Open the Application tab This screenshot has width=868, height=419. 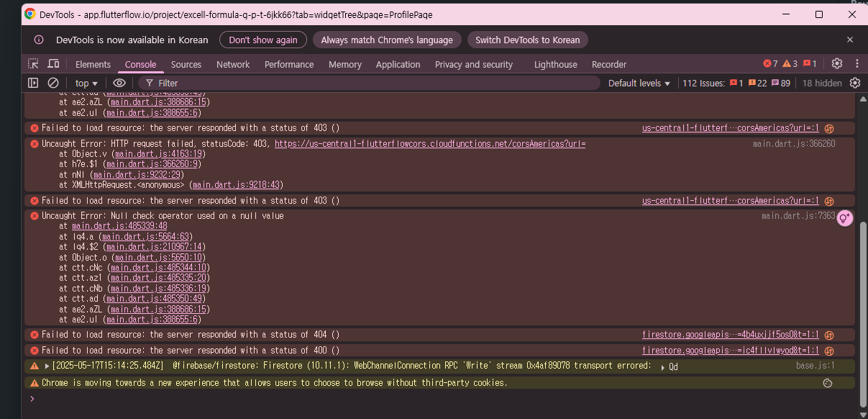pyautogui.click(x=398, y=64)
